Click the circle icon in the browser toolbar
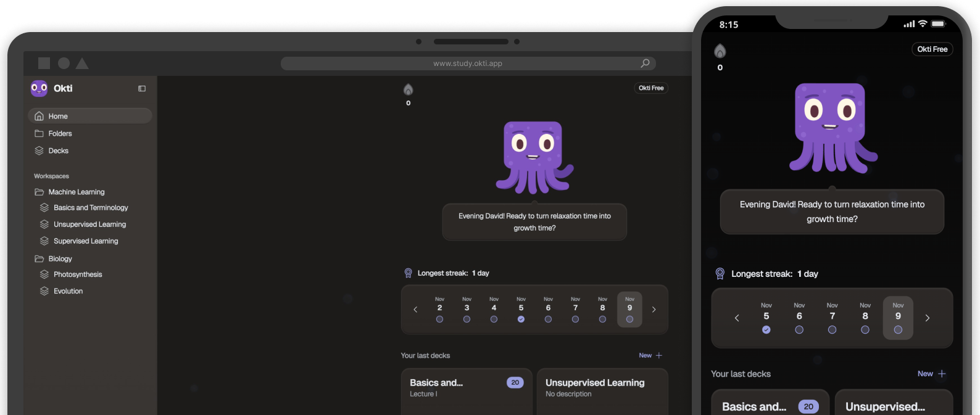The image size is (980, 415). [x=64, y=63]
